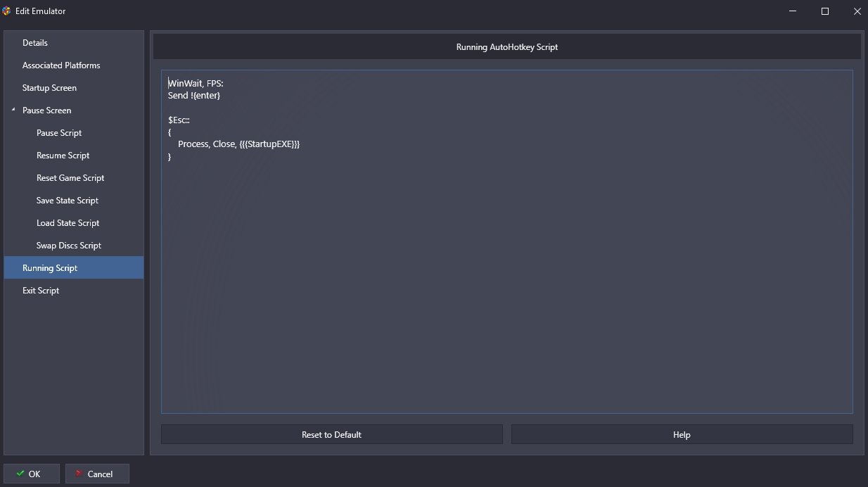Viewport: 868px width, 487px height.
Task: Click the Edit Emulator app icon in title bar
Action: pos(7,11)
